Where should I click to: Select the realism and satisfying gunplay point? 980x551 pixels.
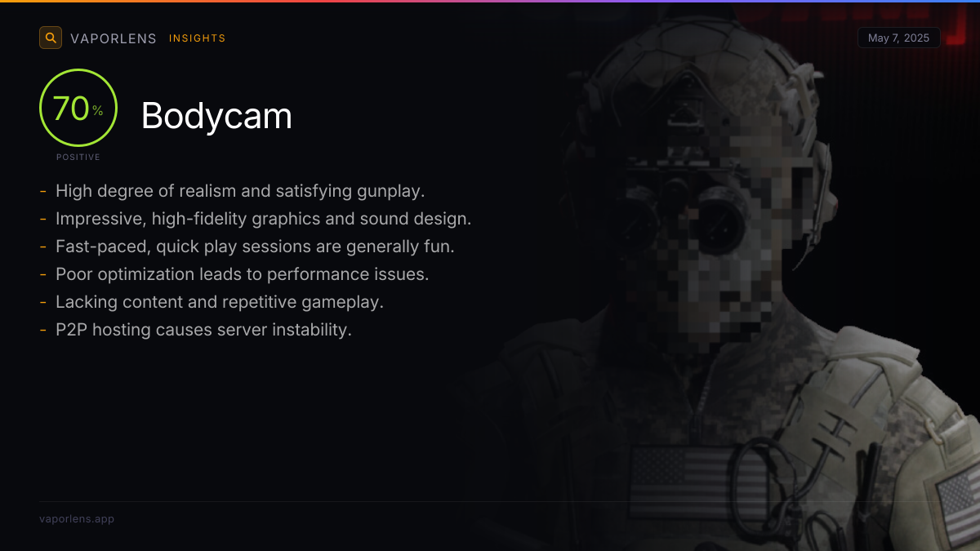240,191
